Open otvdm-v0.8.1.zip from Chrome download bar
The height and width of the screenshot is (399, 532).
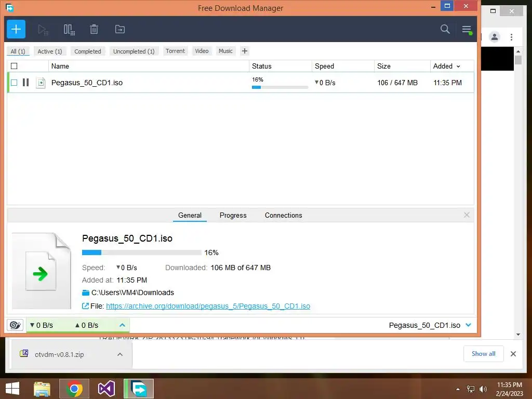[59, 354]
